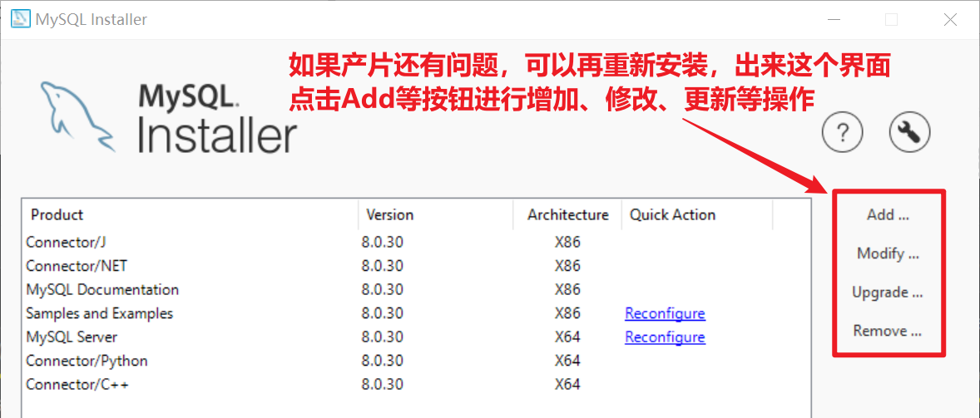Click the 8.0.30 version of MySQL Documentation
Viewport: 980px width, 418px height.
click(x=383, y=289)
